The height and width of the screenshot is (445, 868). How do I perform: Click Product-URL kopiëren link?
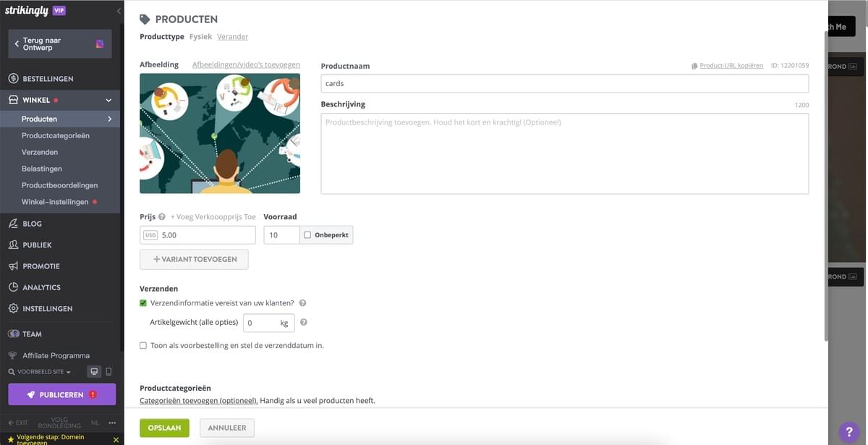click(731, 66)
